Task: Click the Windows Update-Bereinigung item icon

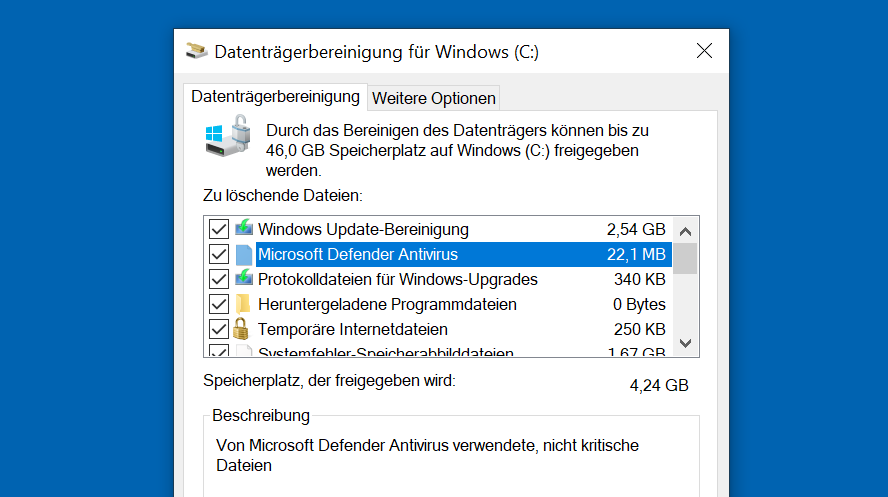Action: pos(245,229)
